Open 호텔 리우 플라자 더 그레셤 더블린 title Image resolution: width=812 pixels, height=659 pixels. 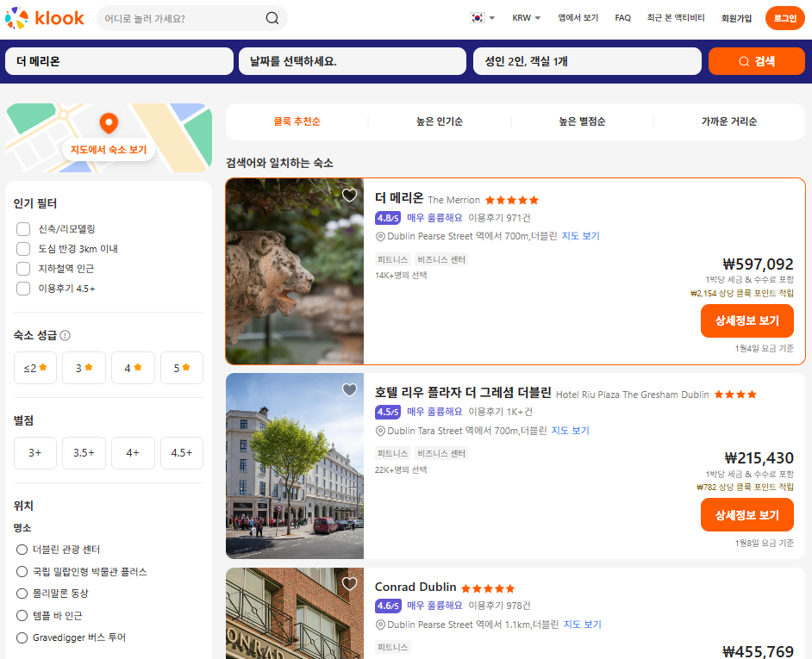(463, 393)
